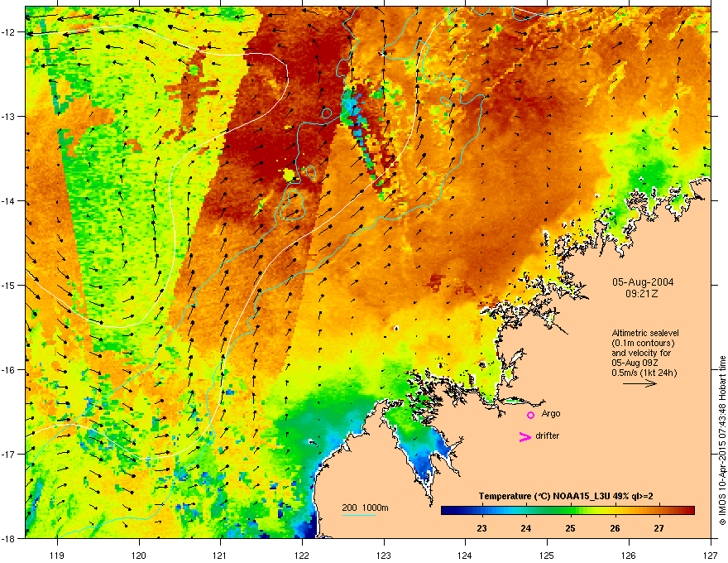
Task: Click the latitude -18 axis label
Action: [x=9, y=538]
